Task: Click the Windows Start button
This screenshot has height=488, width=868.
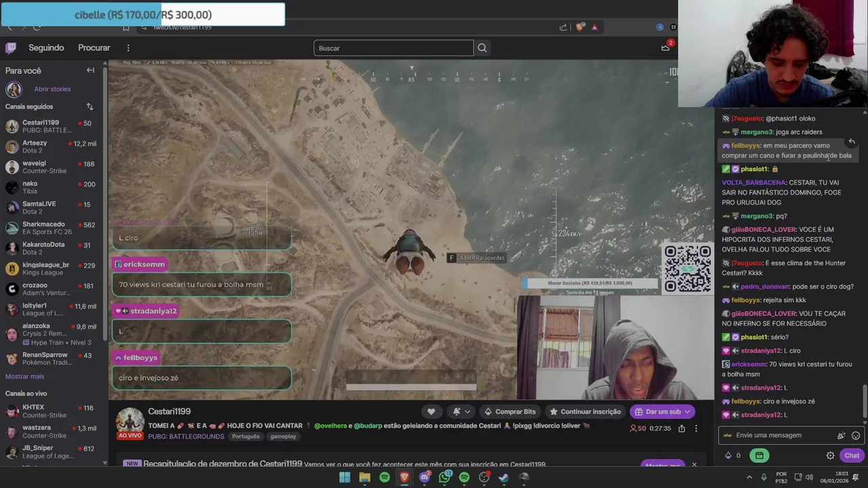Action: (x=344, y=477)
